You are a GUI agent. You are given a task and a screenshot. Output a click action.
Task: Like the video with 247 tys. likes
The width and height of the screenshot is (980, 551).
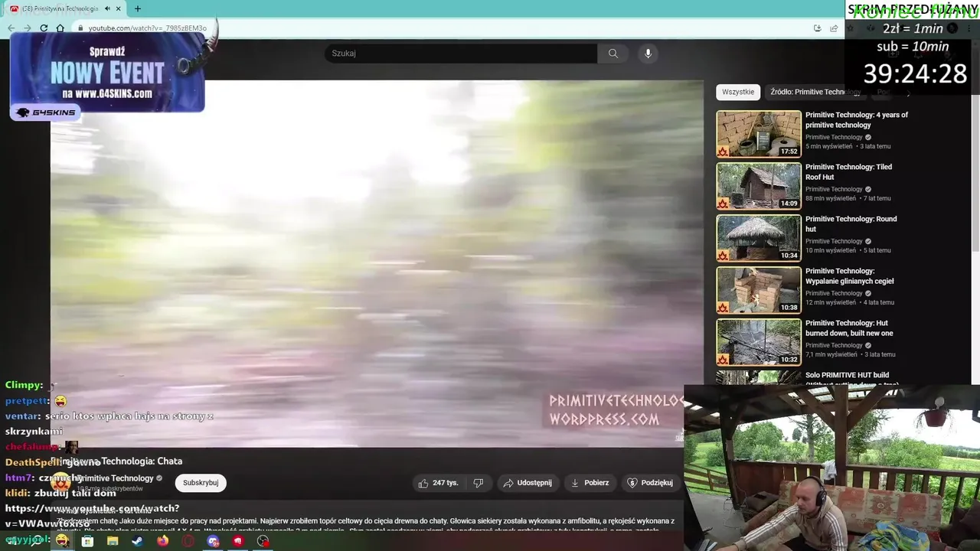pyautogui.click(x=438, y=483)
